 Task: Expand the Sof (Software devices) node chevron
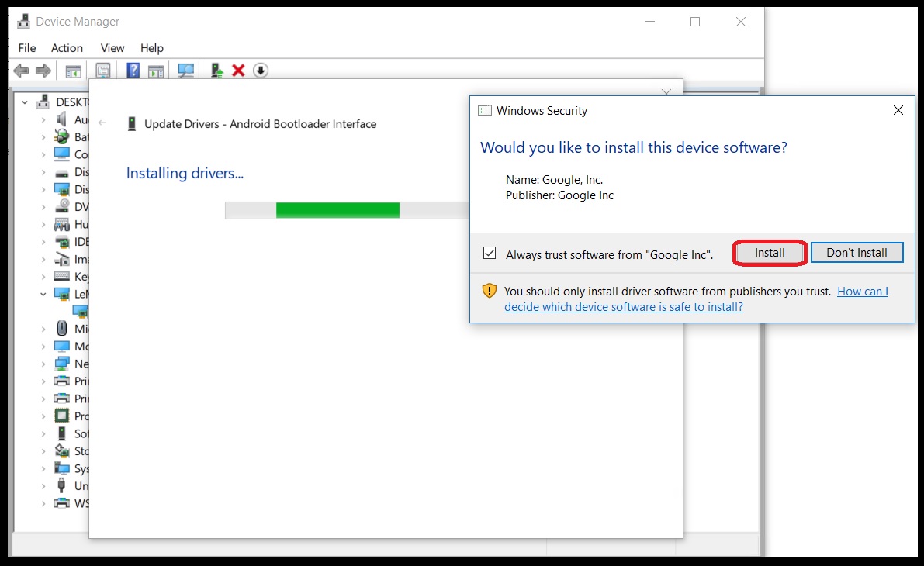tap(43, 433)
